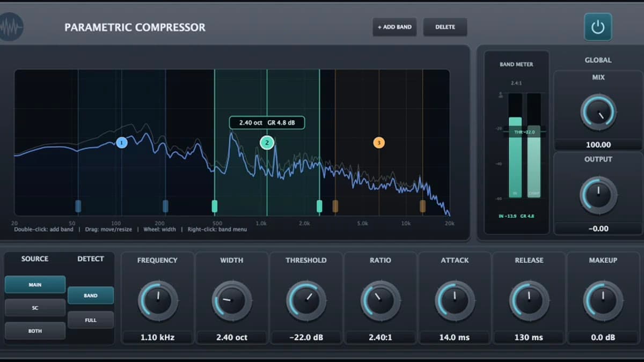644x362 pixels.
Task: Click the 'Double-click: add band' hint text
Action: coord(43,230)
